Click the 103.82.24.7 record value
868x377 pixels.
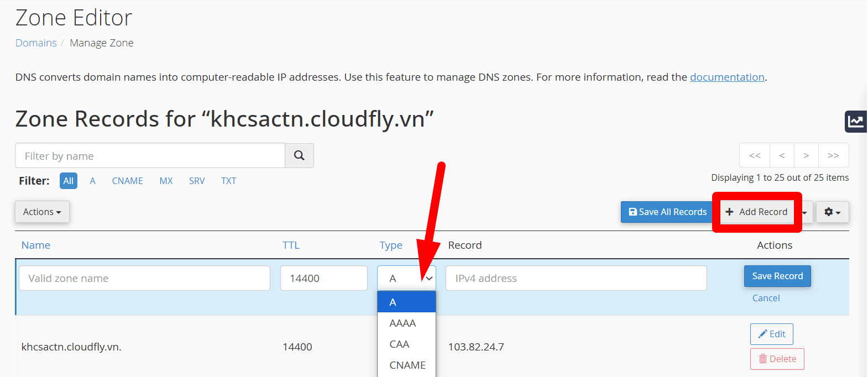[476, 347]
